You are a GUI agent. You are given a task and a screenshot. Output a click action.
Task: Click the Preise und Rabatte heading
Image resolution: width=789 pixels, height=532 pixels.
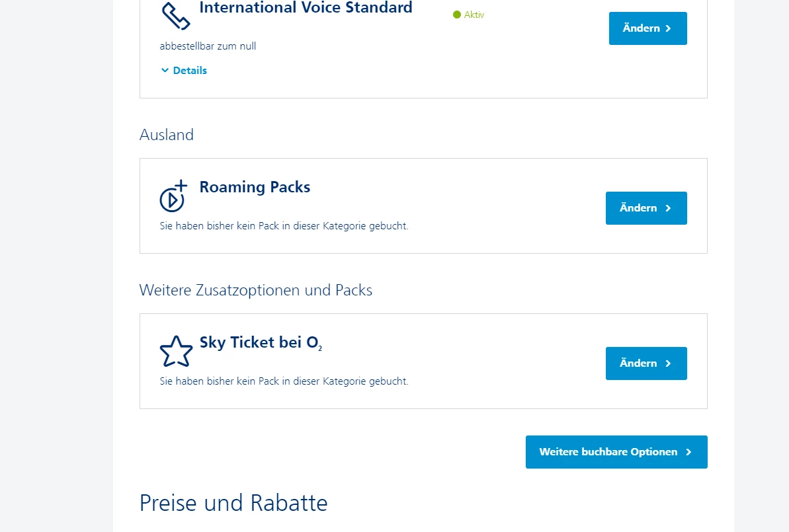point(233,503)
